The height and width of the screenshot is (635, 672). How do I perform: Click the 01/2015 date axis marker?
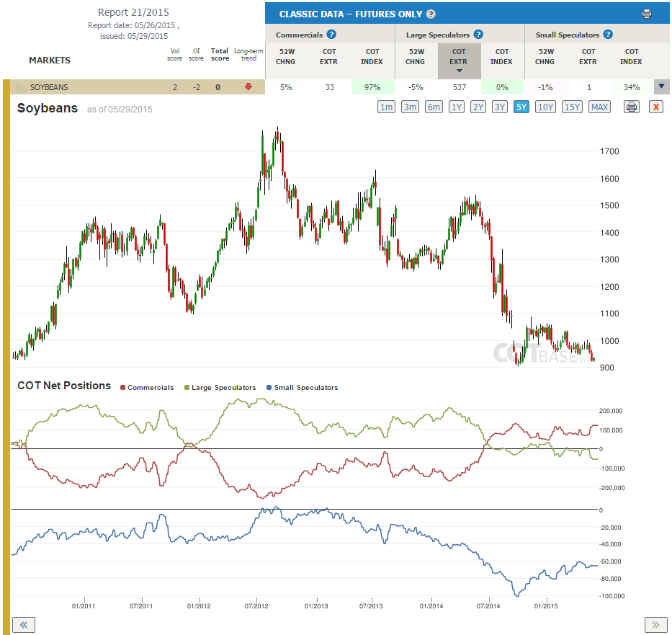click(546, 606)
